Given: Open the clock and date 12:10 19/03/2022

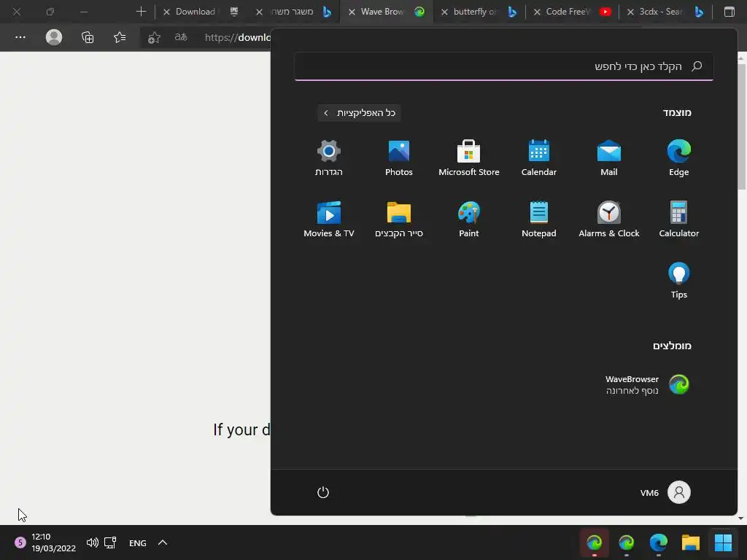Looking at the screenshot, I should tap(53, 542).
